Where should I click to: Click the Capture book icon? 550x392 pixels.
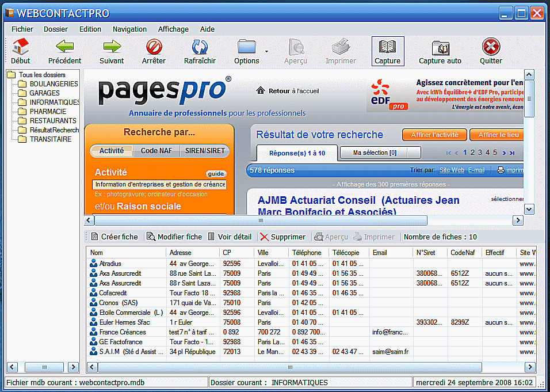coord(388,47)
